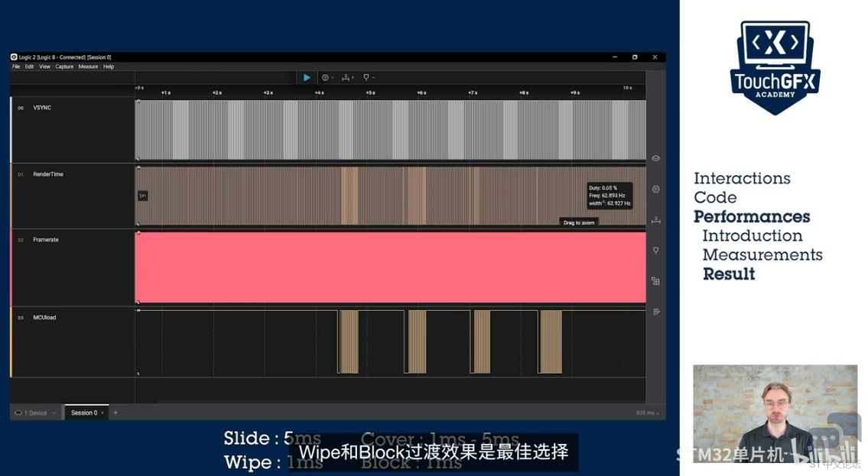Screen dimensions: 868x476
Task: Select the Session 0 tab
Action: [84, 413]
